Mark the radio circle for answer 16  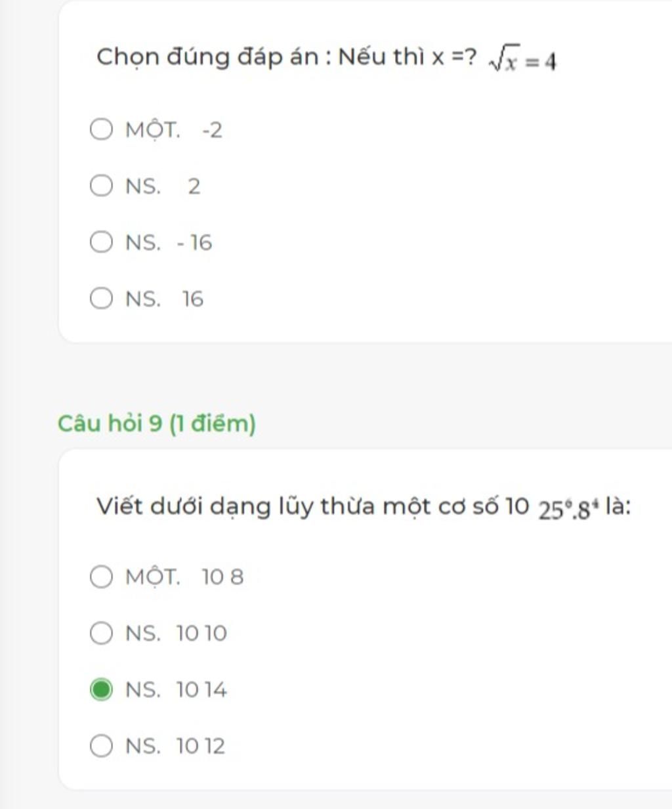coord(101,299)
